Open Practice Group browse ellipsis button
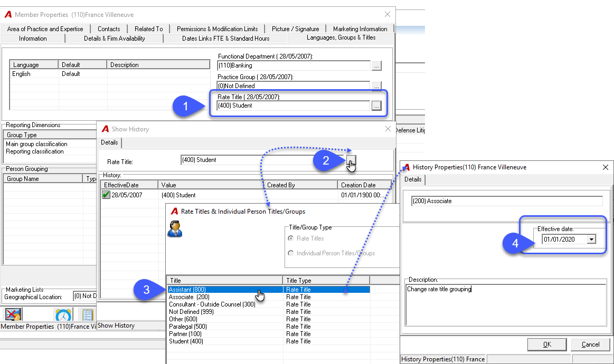The width and height of the screenshot is (614, 364). tap(376, 85)
